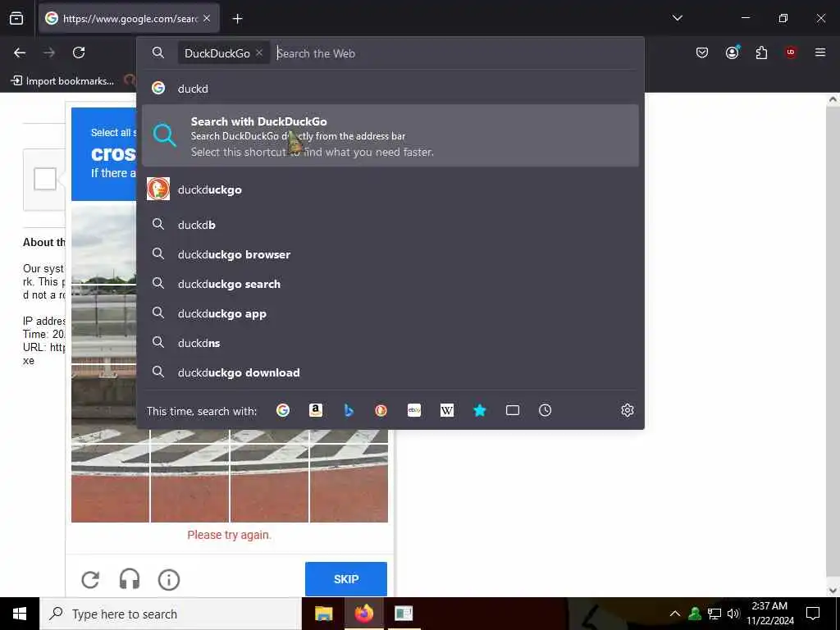Search this time with DuckDuckGo icon
Screen dimensions: 840x630
(x=381, y=410)
